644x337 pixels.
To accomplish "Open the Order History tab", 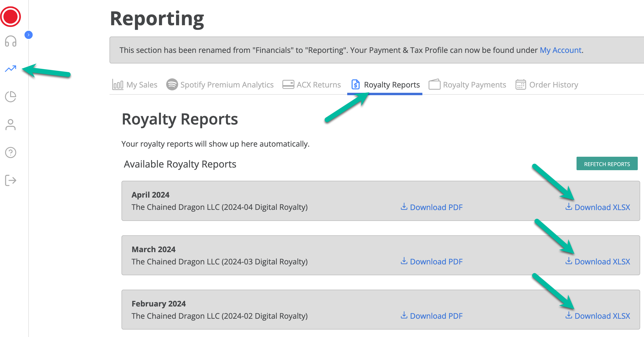I will click(x=547, y=85).
